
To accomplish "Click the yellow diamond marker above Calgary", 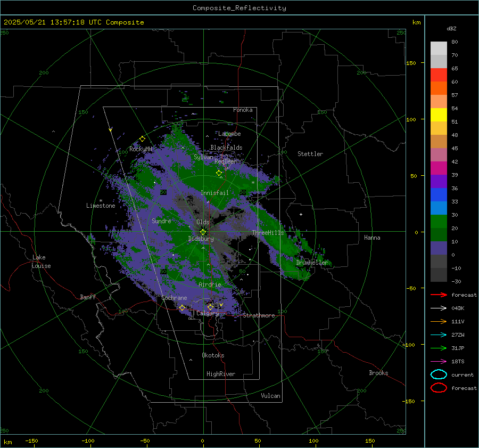I will click(x=210, y=307).
